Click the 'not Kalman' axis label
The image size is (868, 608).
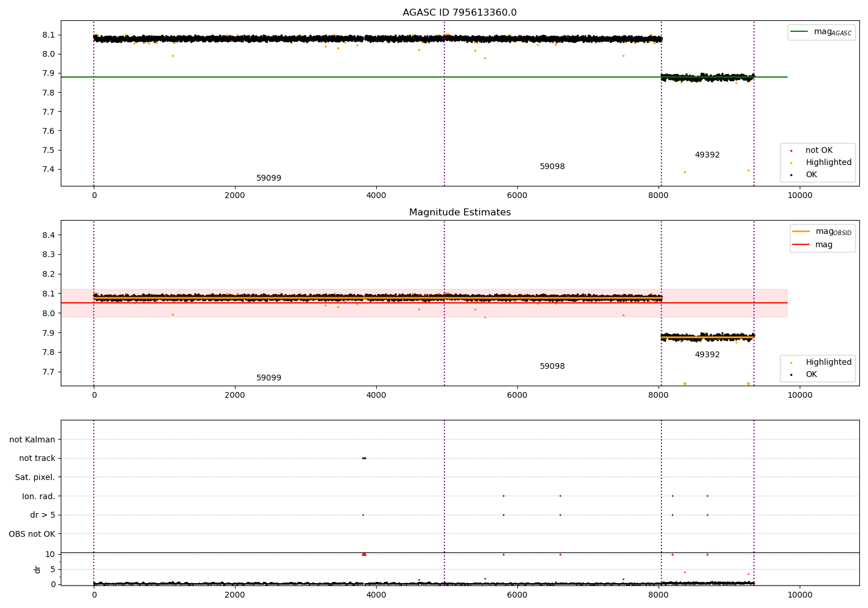pos(32,439)
